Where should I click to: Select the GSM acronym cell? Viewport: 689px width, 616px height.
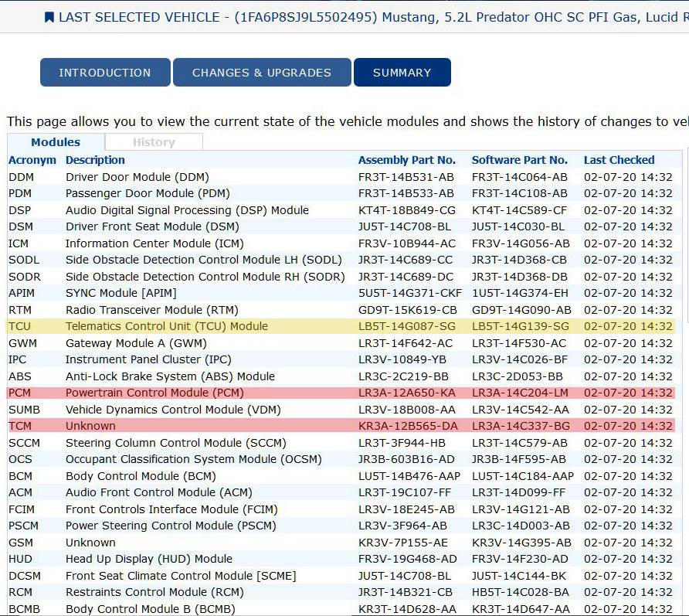[x=21, y=543]
